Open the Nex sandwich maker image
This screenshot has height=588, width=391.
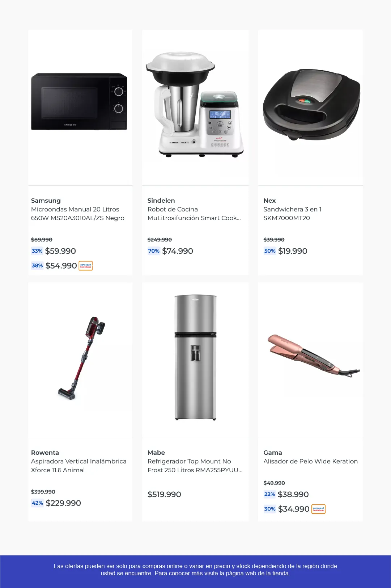(311, 105)
